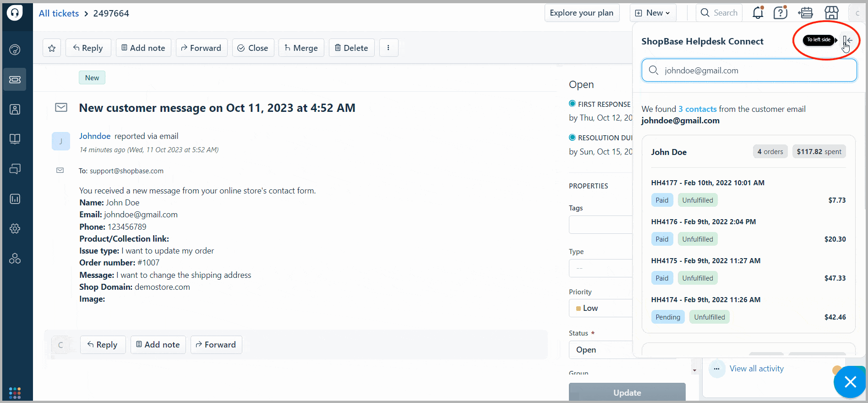Click the marketplace store icon in header
Image resolution: width=868 pixels, height=403 pixels.
pos(831,13)
